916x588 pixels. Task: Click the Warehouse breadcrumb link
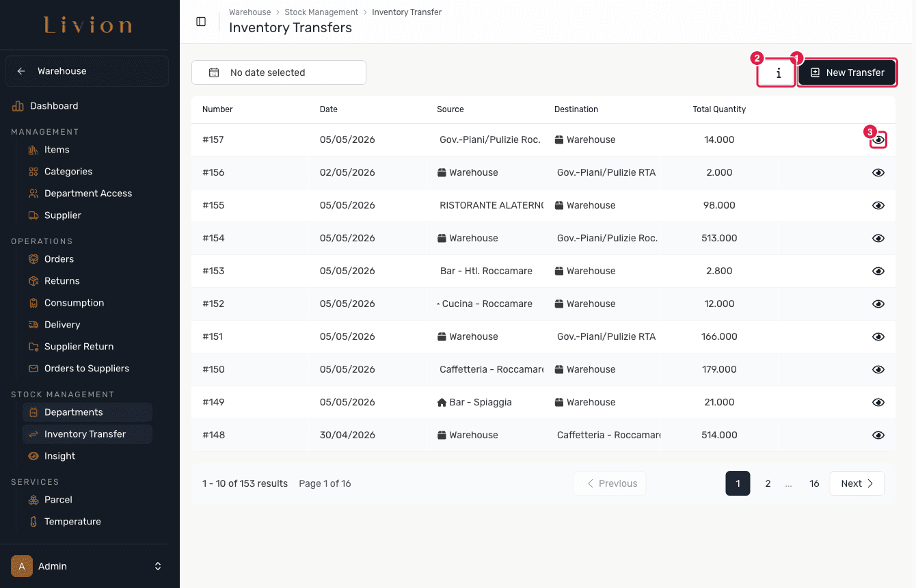point(250,12)
